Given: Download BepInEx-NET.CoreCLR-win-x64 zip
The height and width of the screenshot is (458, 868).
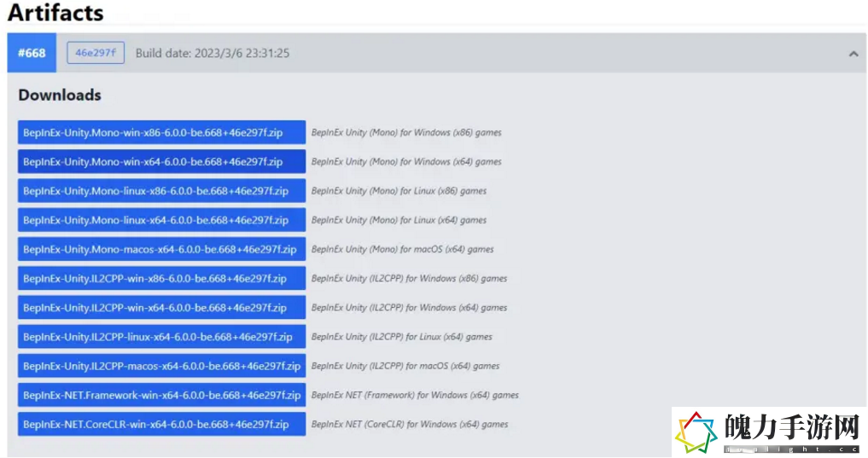Looking at the screenshot, I should pos(161,424).
